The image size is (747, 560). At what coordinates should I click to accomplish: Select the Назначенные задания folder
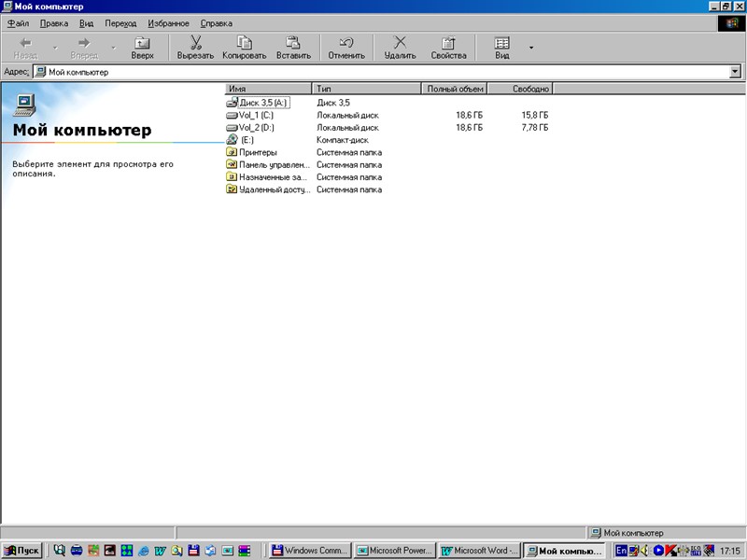267,177
